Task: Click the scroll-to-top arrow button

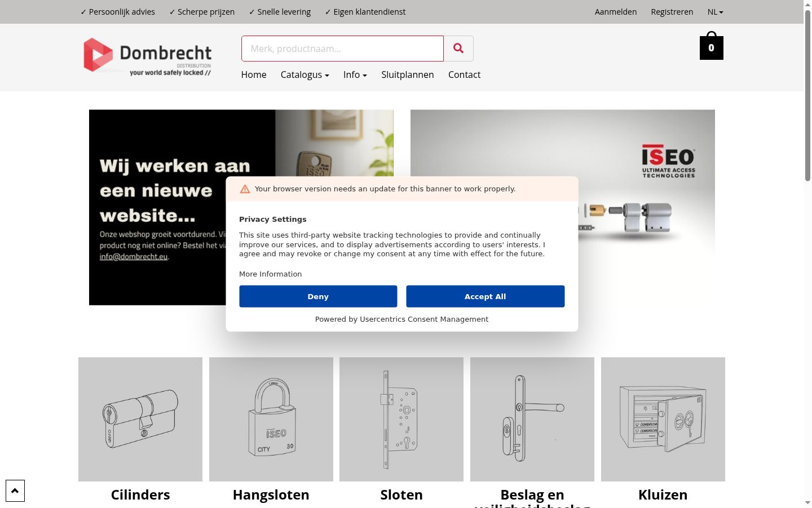Action: coord(15,491)
